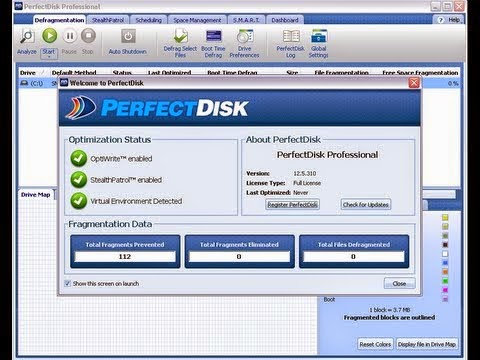Close the Welcome to PerfectDisk dialog via X
Viewport: 480px width, 360px height.
(414, 83)
